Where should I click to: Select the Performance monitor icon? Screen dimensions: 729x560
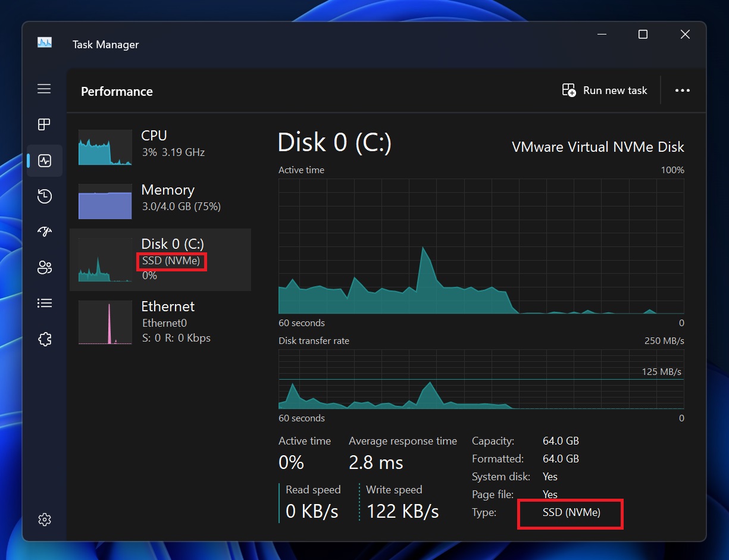44,160
